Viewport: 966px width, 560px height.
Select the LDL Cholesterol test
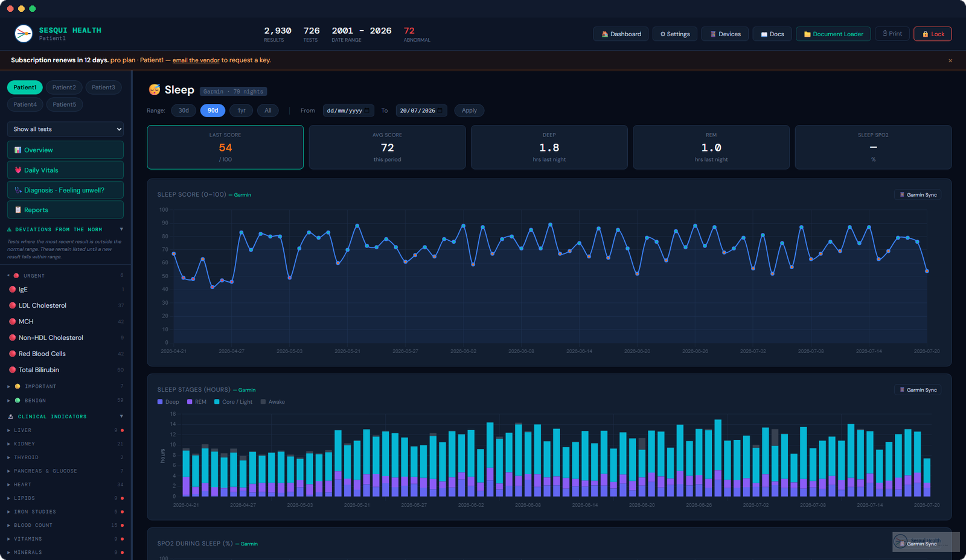(x=65, y=305)
